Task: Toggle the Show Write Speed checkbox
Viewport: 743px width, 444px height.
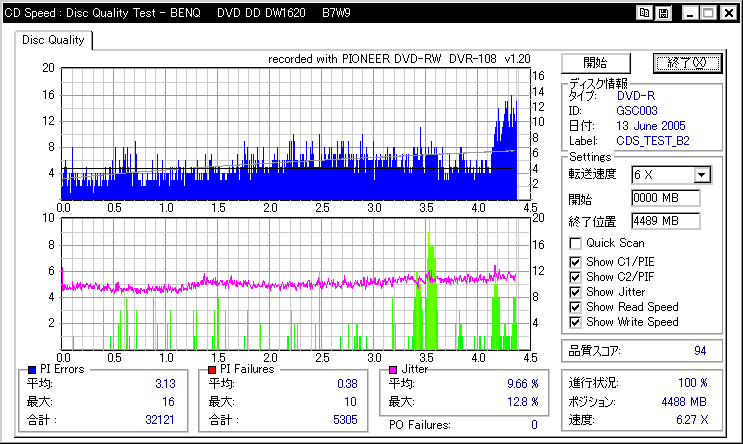Action: [575, 322]
